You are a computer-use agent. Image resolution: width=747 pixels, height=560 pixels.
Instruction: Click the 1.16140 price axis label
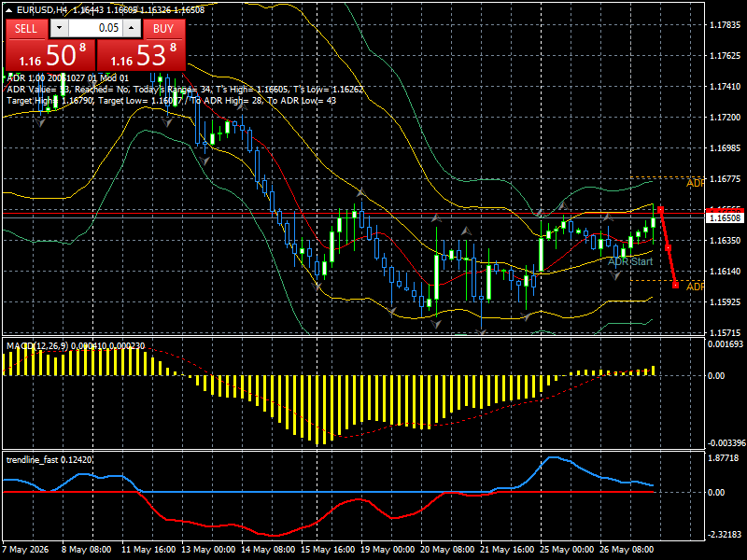pyautogui.click(x=726, y=272)
